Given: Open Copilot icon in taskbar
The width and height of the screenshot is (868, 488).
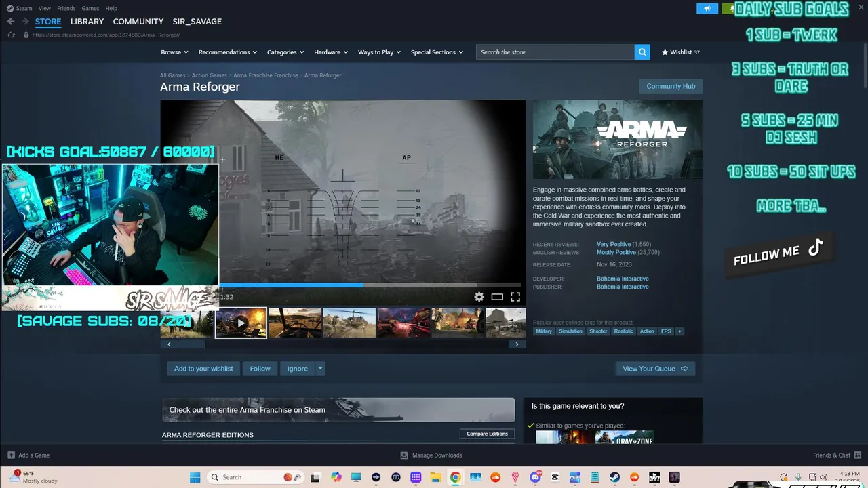Looking at the screenshot, I should click(x=336, y=477).
